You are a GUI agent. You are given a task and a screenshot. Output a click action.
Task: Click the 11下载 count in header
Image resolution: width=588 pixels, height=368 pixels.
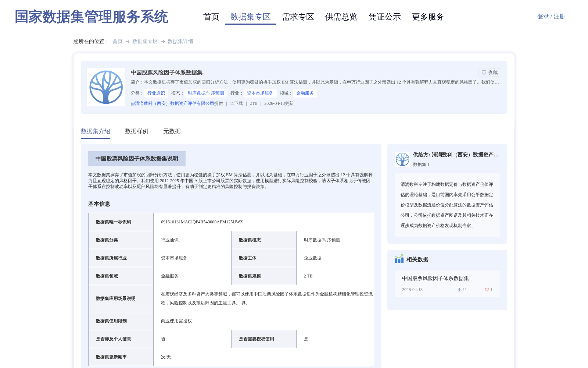(x=236, y=103)
